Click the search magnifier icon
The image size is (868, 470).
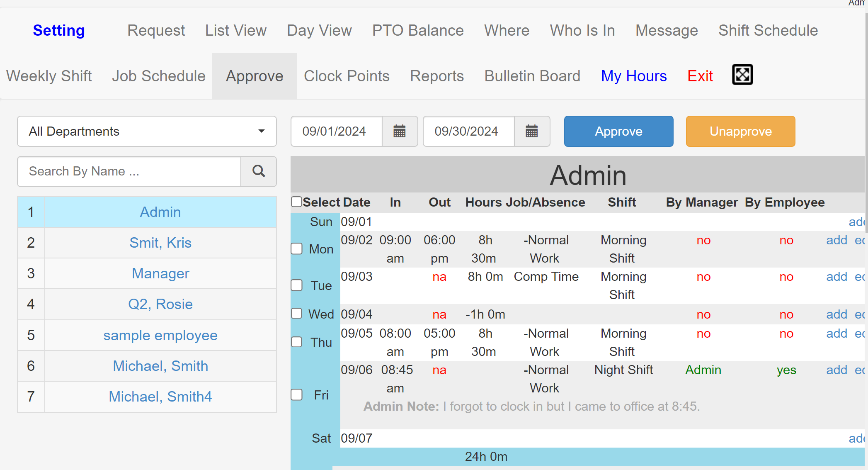click(259, 171)
